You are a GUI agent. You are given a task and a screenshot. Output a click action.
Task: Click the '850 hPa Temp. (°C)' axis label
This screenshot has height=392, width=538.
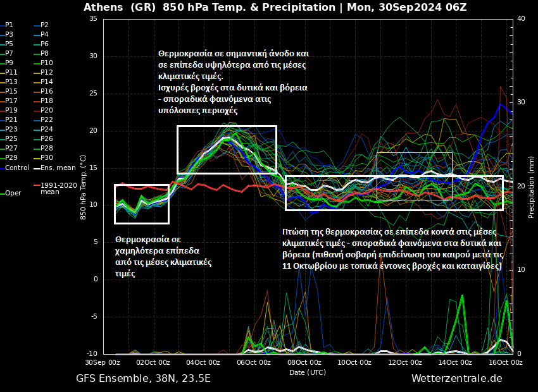[84, 187]
